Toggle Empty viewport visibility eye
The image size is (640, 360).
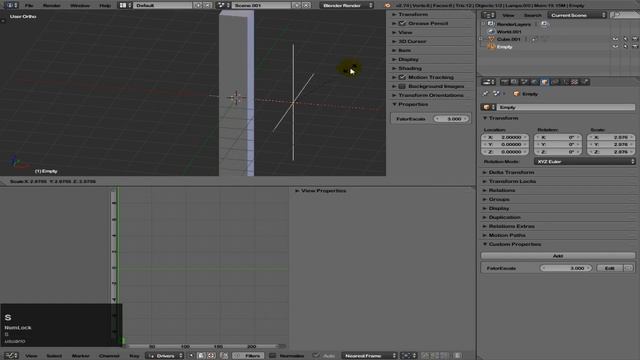point(615,47)
